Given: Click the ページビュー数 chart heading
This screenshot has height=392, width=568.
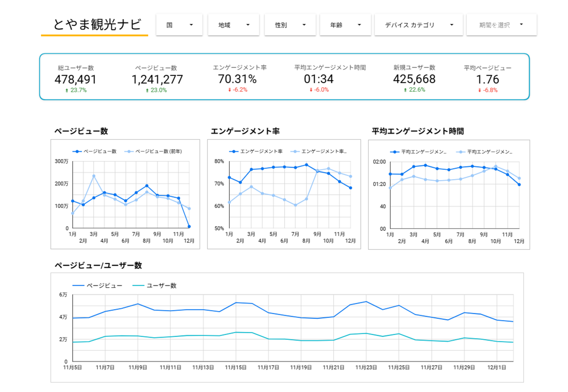Looking at the screenshot, I should point(81,131).
